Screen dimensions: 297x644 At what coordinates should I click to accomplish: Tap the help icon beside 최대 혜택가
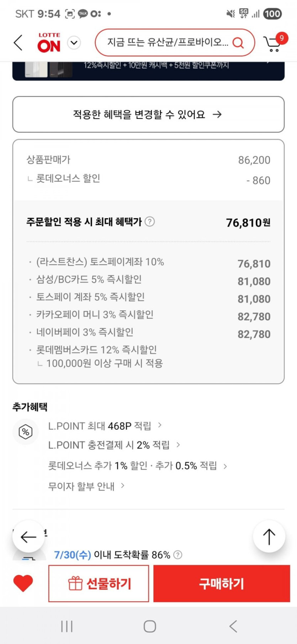150,222
